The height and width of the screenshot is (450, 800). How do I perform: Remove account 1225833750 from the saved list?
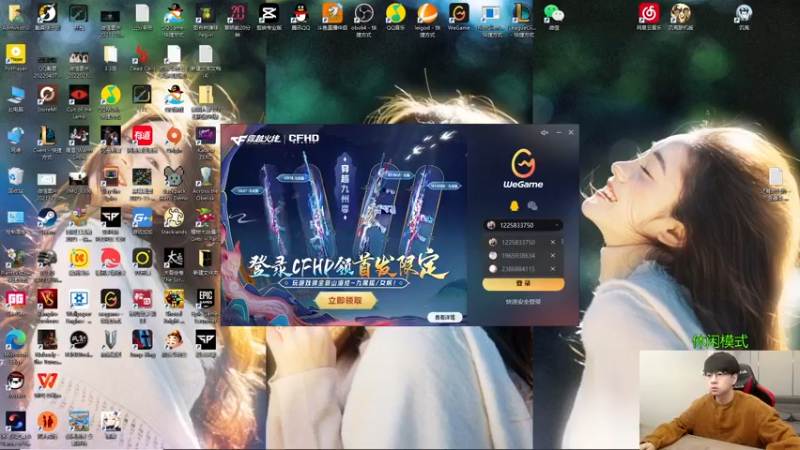pos(553,242)
